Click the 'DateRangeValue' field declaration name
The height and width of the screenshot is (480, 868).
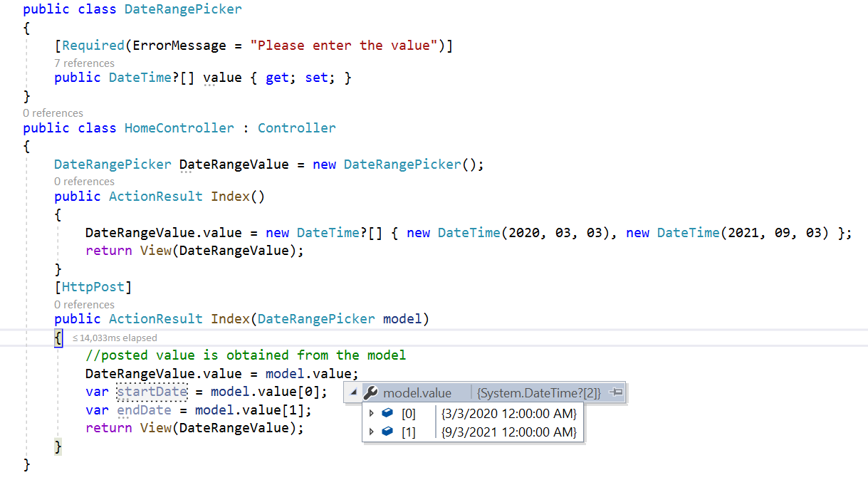point(234,165)
